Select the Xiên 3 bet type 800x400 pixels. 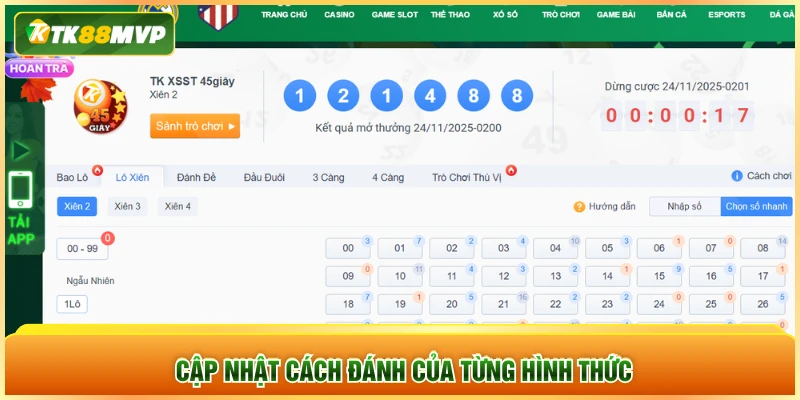point(128,207)
